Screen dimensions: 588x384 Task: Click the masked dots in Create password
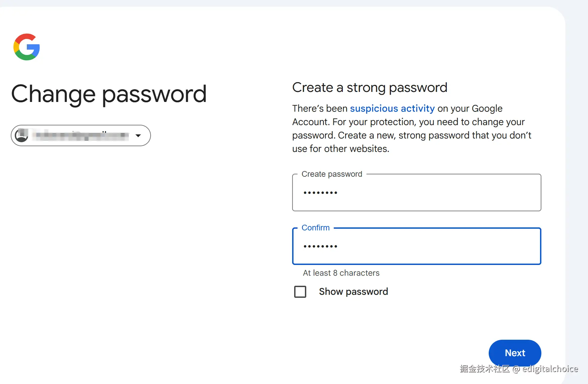[320, 193]
